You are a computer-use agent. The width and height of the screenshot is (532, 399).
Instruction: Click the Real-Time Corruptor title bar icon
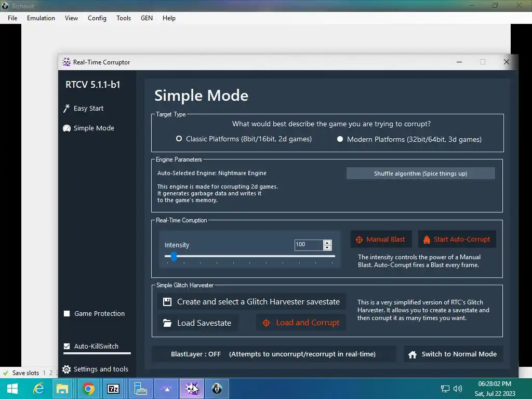pyautogui.click(x=66, y=62)
